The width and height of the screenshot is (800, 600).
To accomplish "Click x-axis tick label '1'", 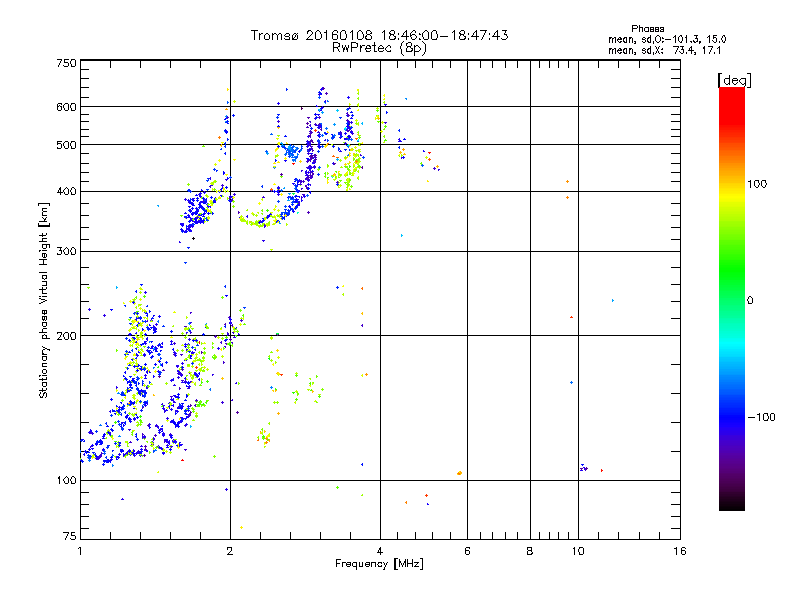I will 80,551.
